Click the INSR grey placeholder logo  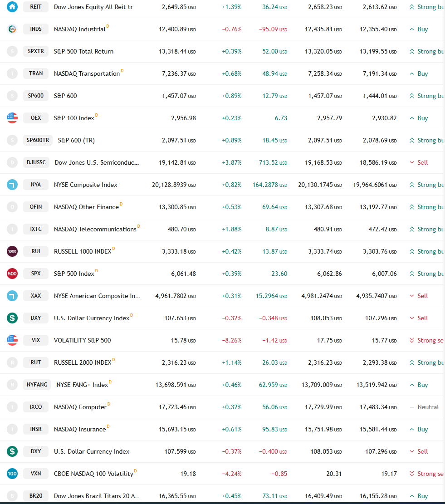pyautogui.click(x=12, y=429)
